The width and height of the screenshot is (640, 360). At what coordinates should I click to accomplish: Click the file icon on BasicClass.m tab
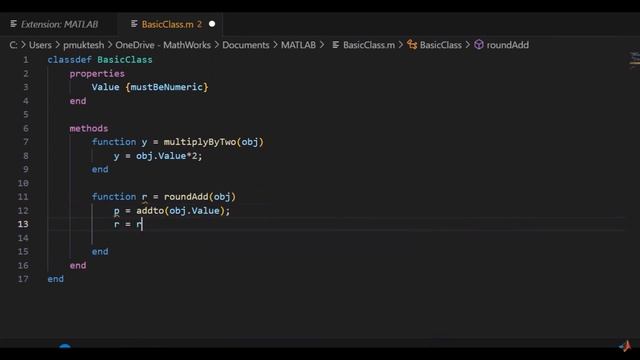coord(134,24)
